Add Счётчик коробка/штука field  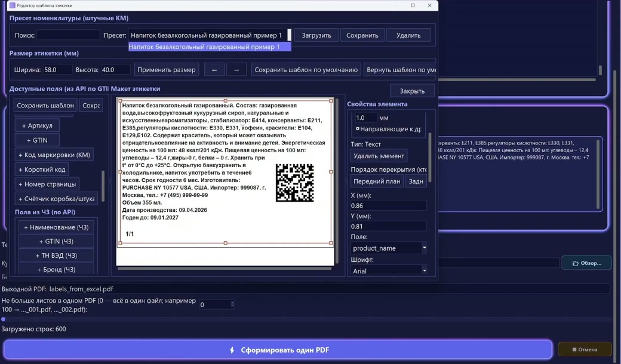[56, 199]
